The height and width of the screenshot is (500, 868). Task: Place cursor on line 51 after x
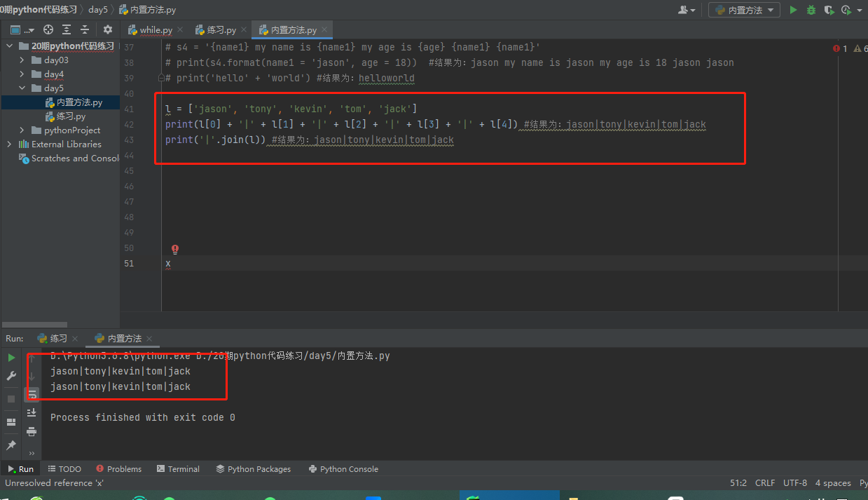[171, 264]
